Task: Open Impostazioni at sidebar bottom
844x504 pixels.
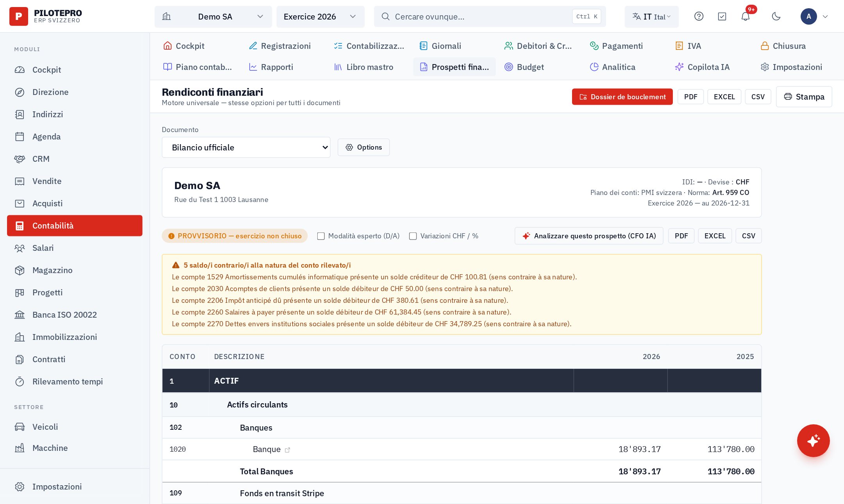Action: point(75,487)
